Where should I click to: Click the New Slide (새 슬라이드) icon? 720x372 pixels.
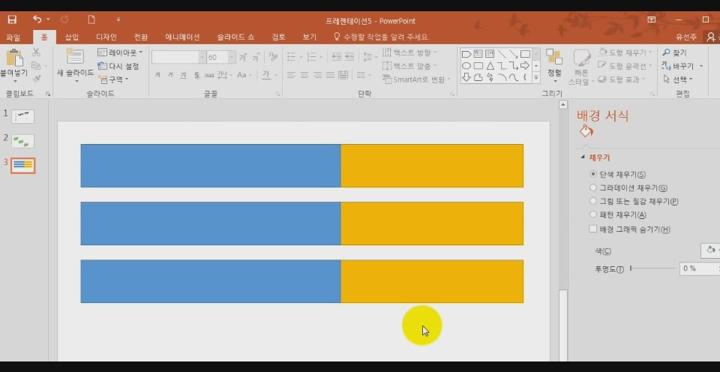pyautogui.click(x=75, y=56)
